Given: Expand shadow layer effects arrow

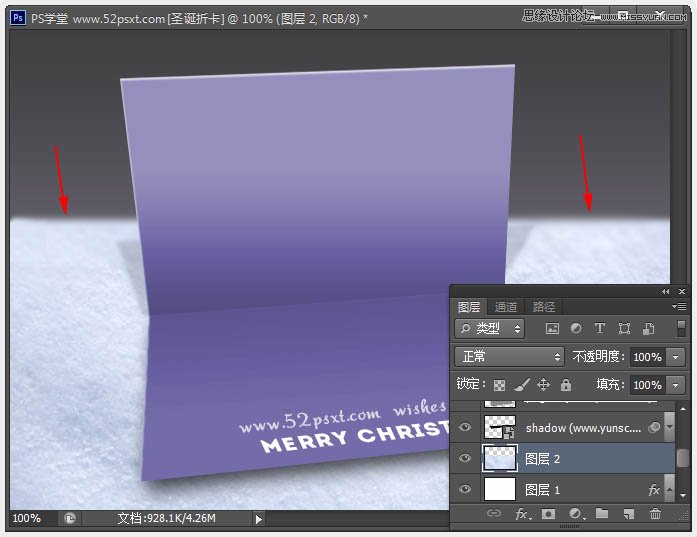Looking at the screenshot, I should pyautogui.click(x=669, y=428).
